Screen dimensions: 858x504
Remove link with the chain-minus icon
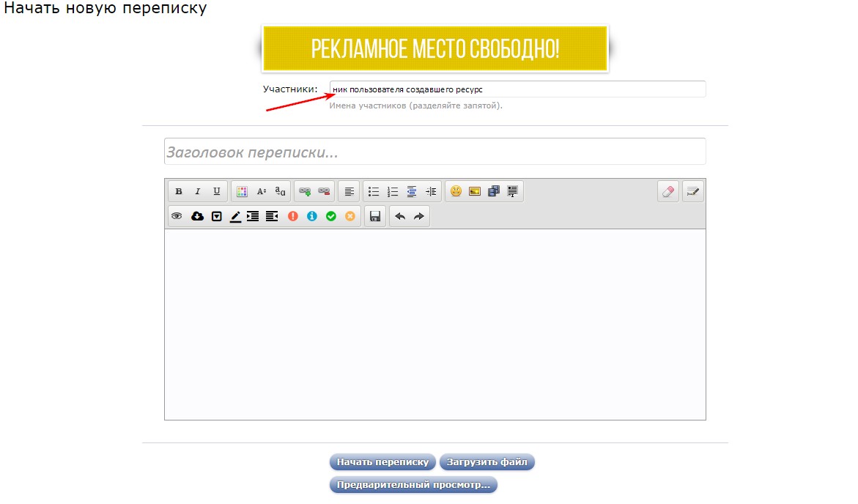tap(324, 192)
